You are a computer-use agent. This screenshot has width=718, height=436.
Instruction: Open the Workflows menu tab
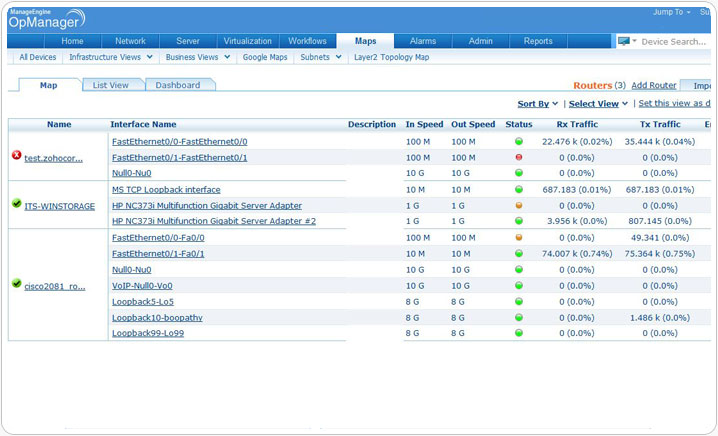point(307,41)
